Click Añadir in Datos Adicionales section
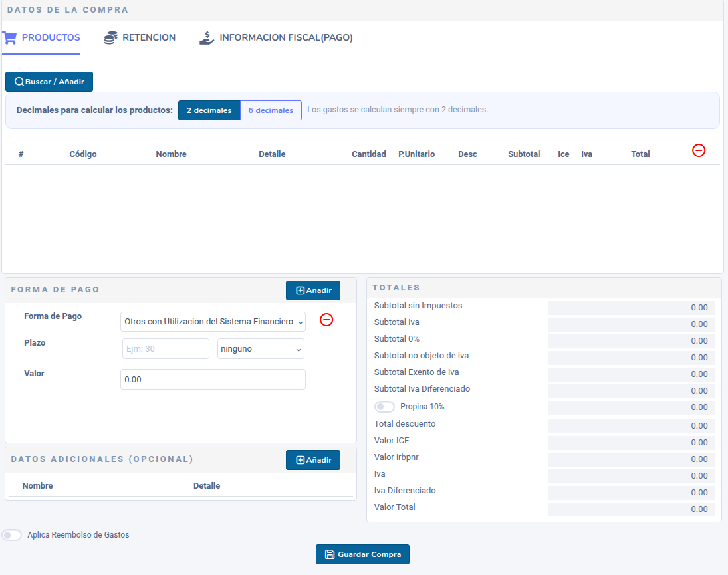This screenshot has height=575, width=728. click(313, 460)
